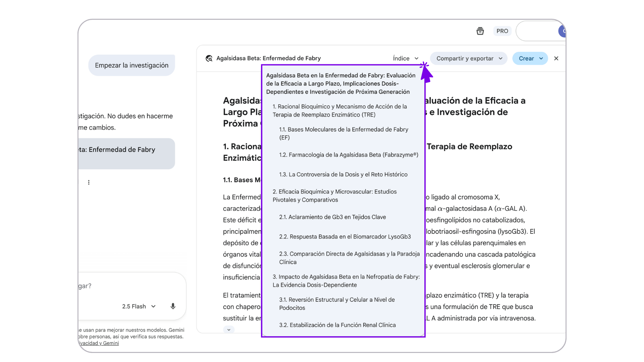Click the profile avatar at top right
The image size is (644, 362).
pos(562,31)
